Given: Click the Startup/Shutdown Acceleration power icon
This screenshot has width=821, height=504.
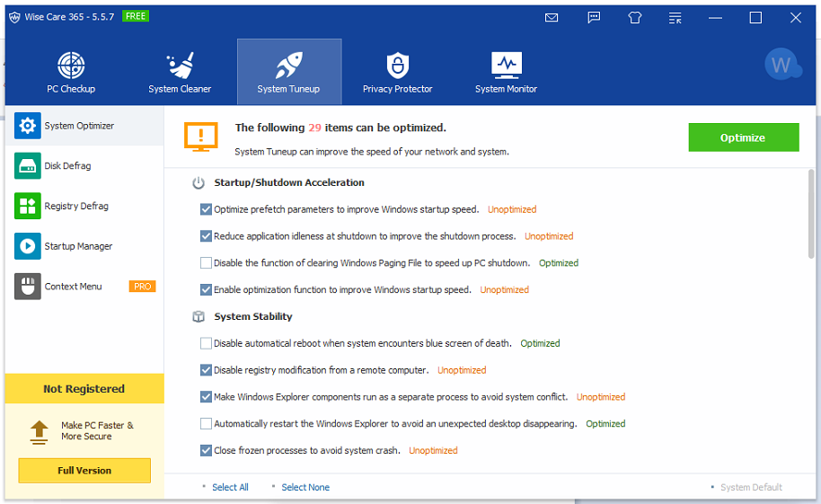Looking at the screenshot, I should pyautogui.click(x=199, y=183).
